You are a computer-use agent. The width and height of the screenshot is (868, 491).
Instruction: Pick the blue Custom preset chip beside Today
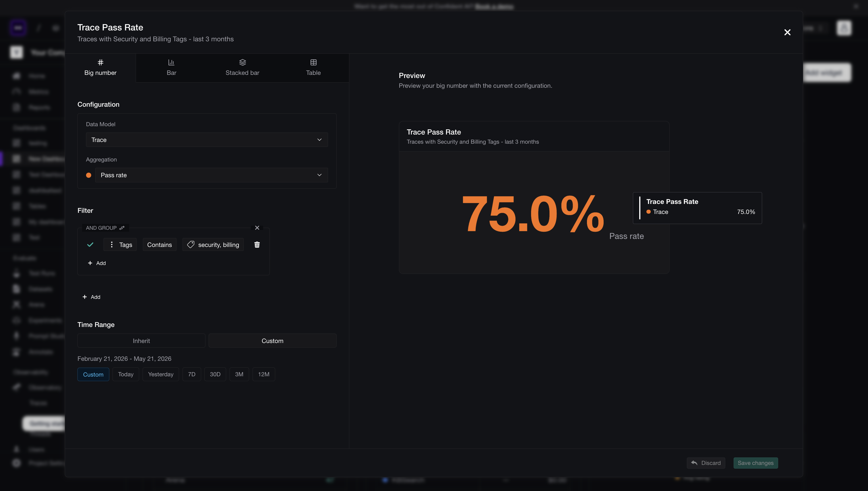93,374
